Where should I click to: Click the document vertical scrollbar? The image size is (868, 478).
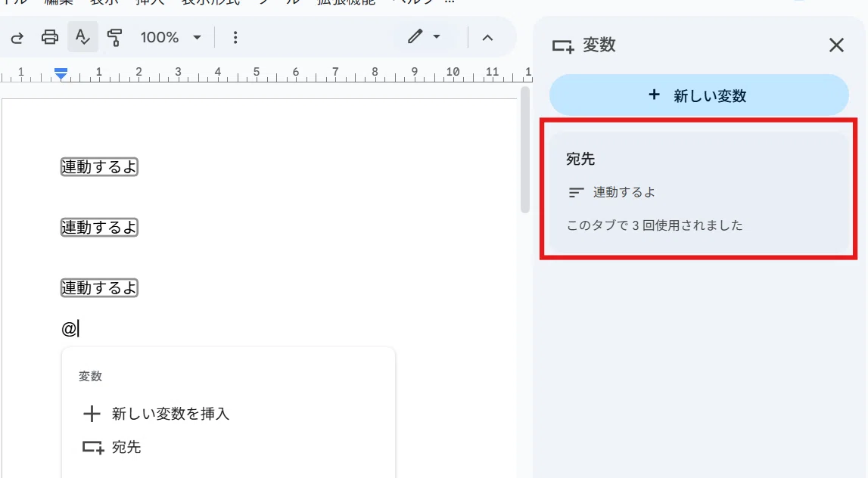click(x=524, y=150)
